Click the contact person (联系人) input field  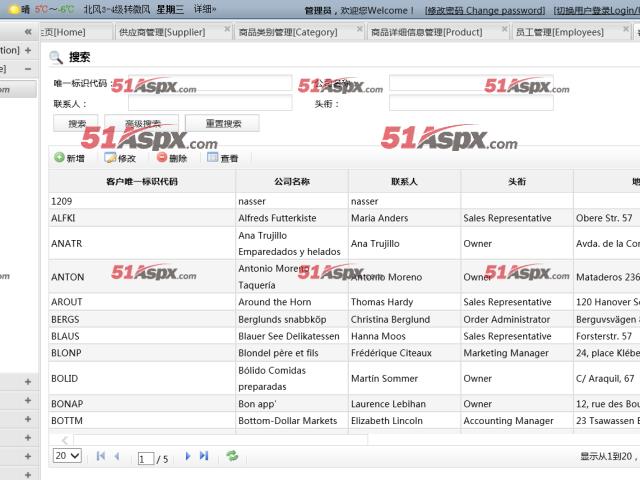click(x=210, y=103)
